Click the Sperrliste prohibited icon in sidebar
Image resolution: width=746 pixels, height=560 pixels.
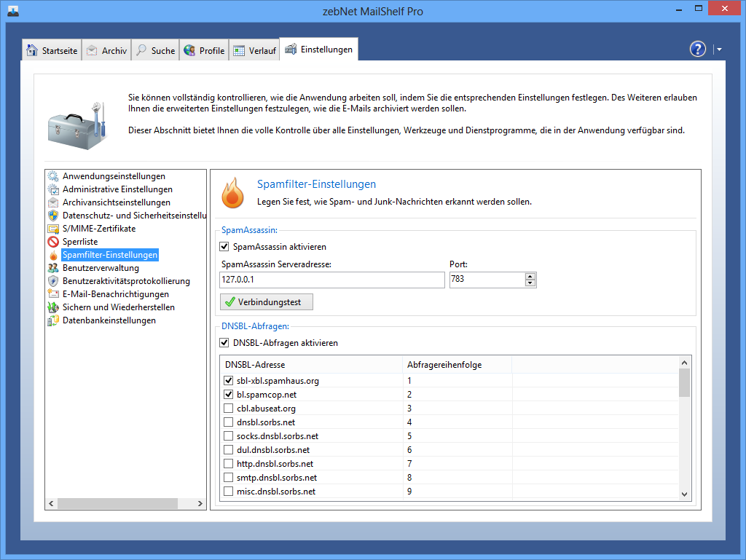53,242
